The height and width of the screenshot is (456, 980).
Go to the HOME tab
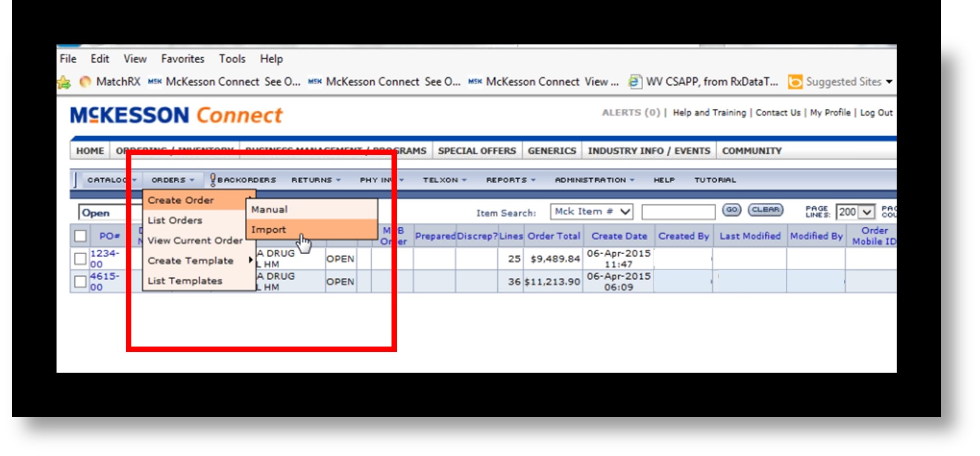click(x=90, y=151)
